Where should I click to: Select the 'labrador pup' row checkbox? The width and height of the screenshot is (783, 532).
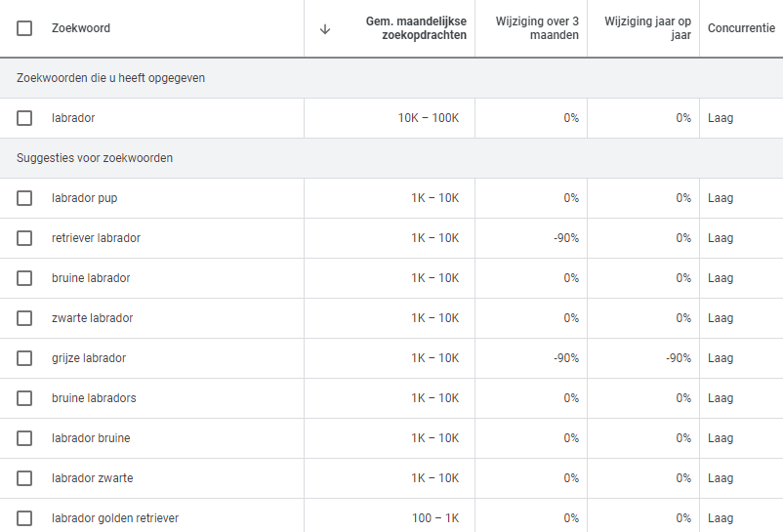click(x=24, y=198)
